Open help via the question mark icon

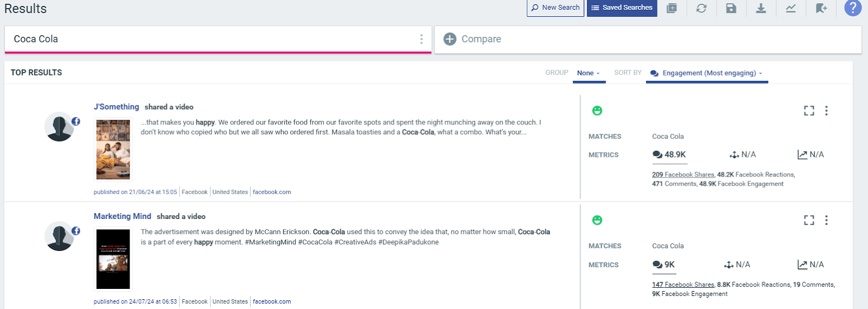[x=853, y=8]
